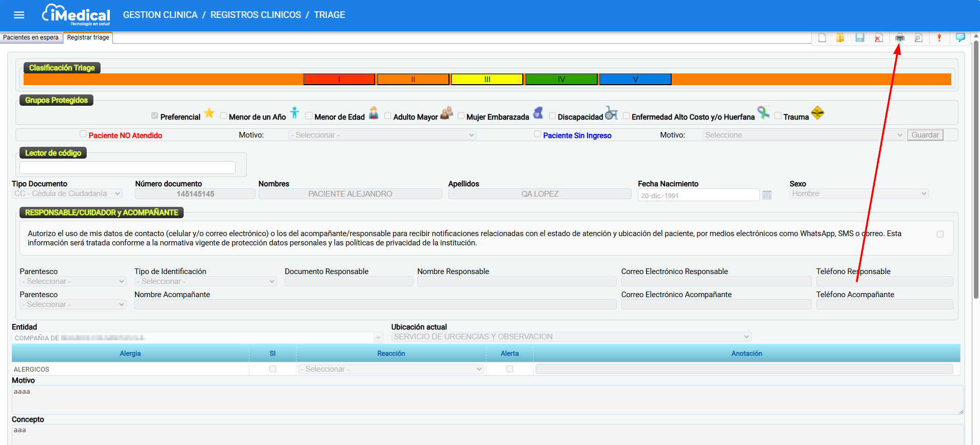The height and width of the screenshot is (445, 980).
Task: Click the document with red X icon
Action: [x=879, y=38]
